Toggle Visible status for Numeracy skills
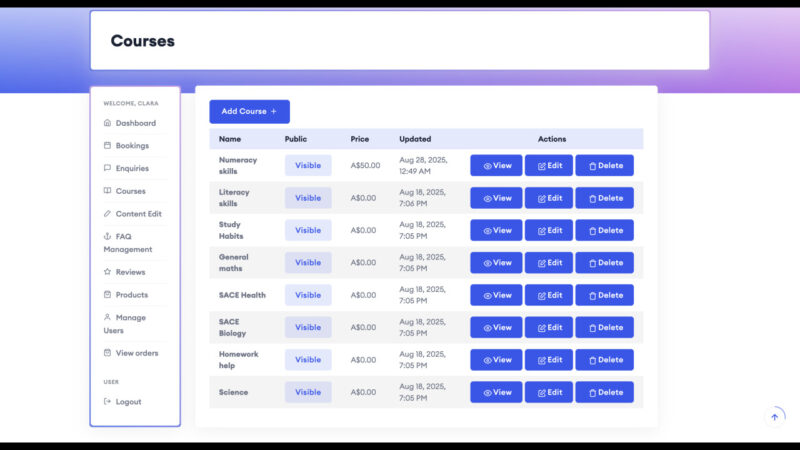This screenshot has height=450, width=800. coord(308,165)
